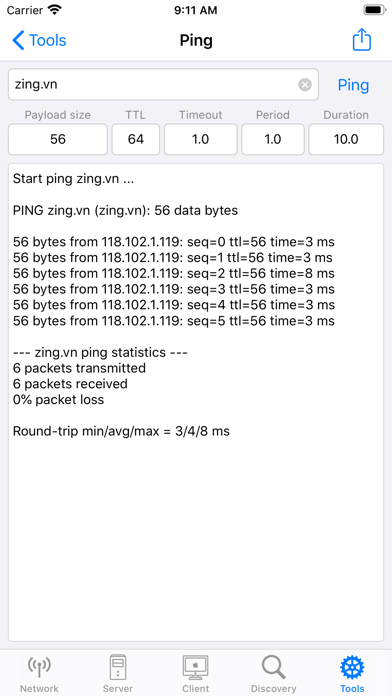
Task: Select the TTL value field
Action: point(135,139)
